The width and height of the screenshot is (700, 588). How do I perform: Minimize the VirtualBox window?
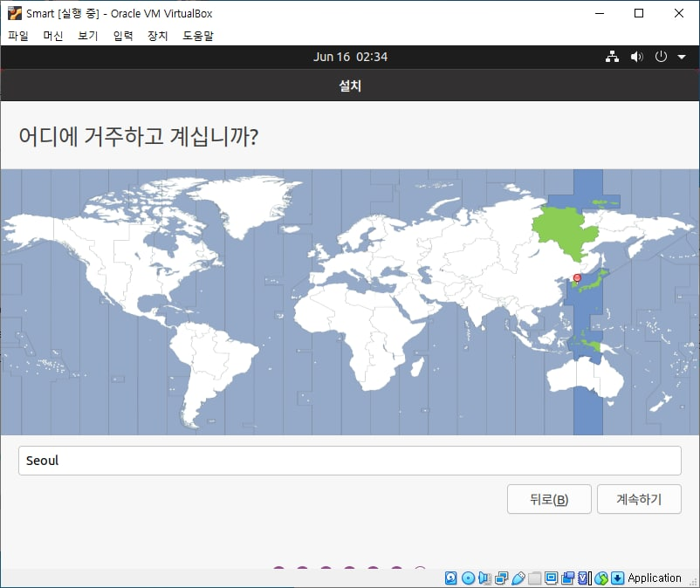point(600,13)
